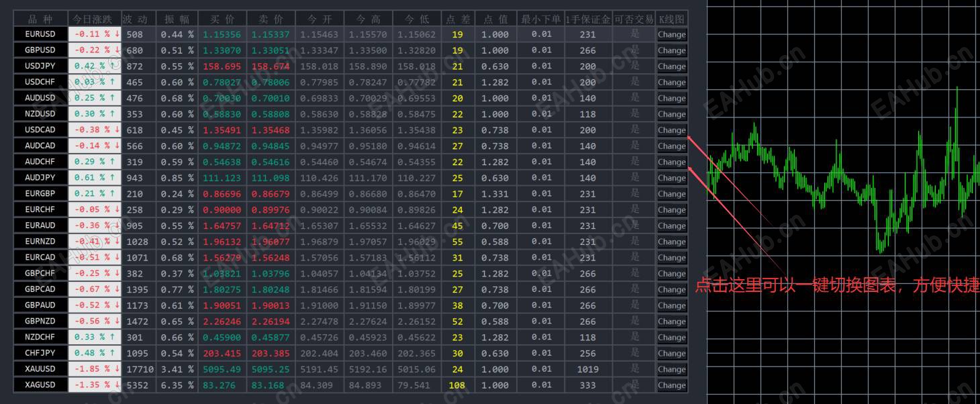
Task: Click the K线图 column header
Action: click(671, 19)
